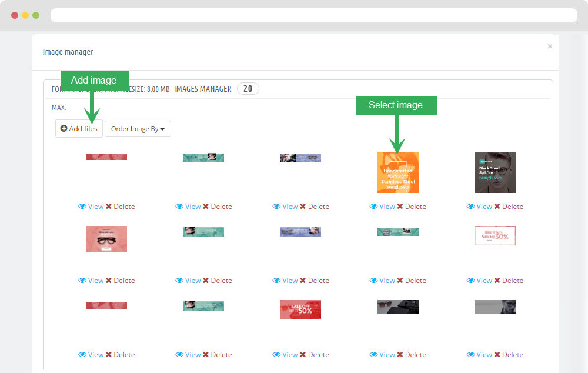Close the Image manager dialog
The image size is (588, 373).
(x=550, y=46)
